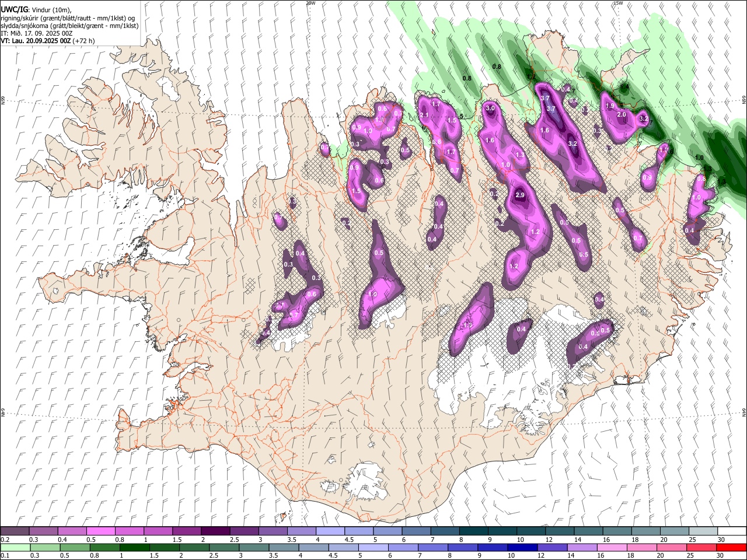Click the black '1.4' rain value label
The height and width of the screenshot is (560, 747).
[x=624, y=87]
